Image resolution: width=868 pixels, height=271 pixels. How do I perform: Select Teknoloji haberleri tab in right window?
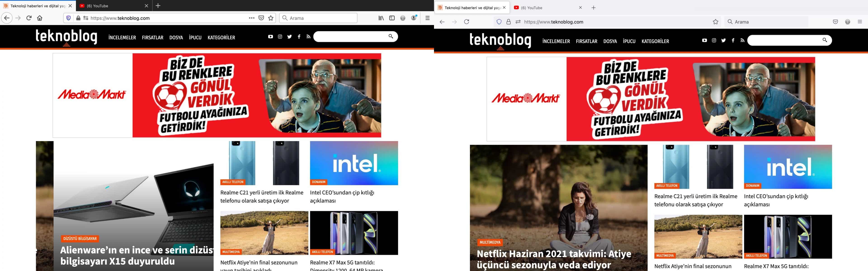pos(472,7)
